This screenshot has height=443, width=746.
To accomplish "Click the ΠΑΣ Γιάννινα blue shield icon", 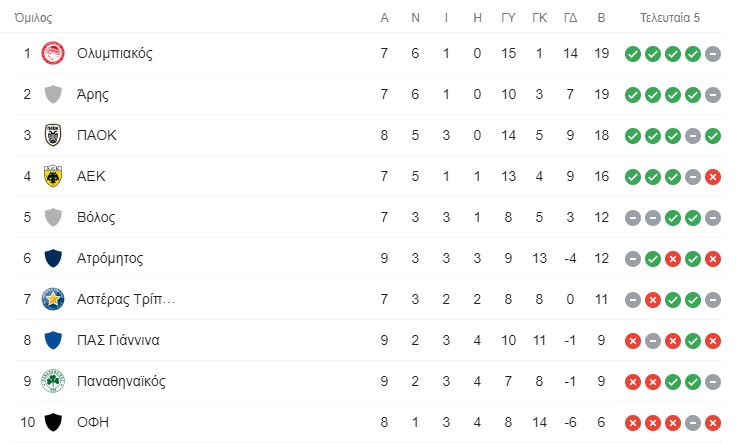I will [53, 340].
